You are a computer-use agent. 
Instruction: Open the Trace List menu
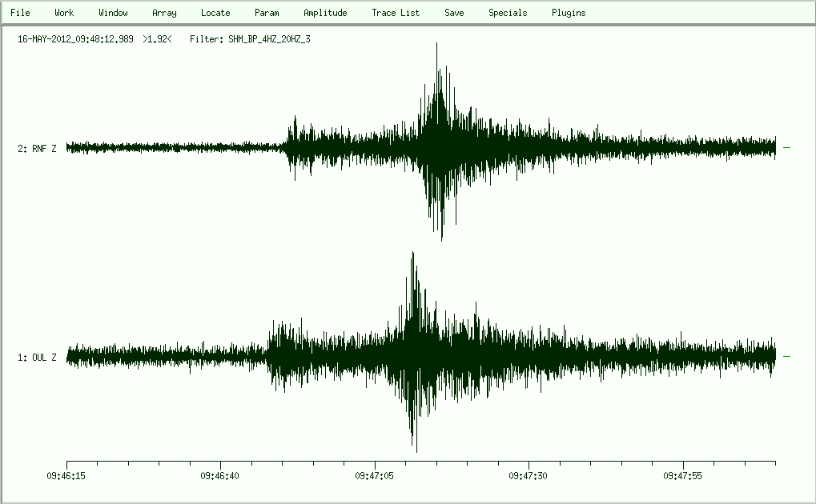[x=396, y=13]
